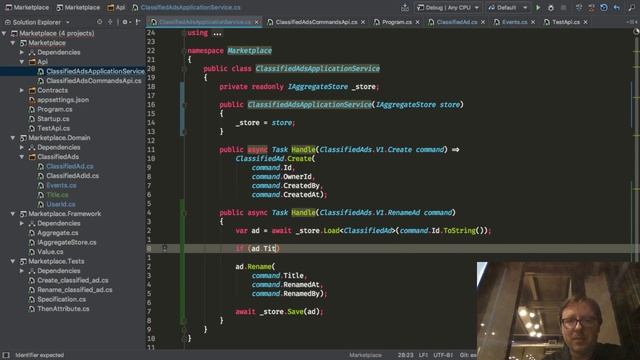Collapse the Marketplace.Tests project
Image resolution: width=640 pixels, height=360 pixels.
13,261
